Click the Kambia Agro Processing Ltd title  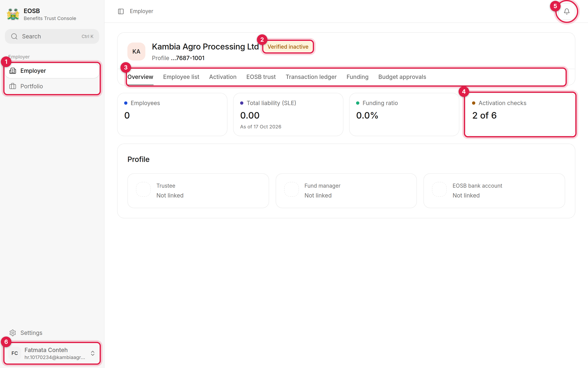(x=205, y=46)
